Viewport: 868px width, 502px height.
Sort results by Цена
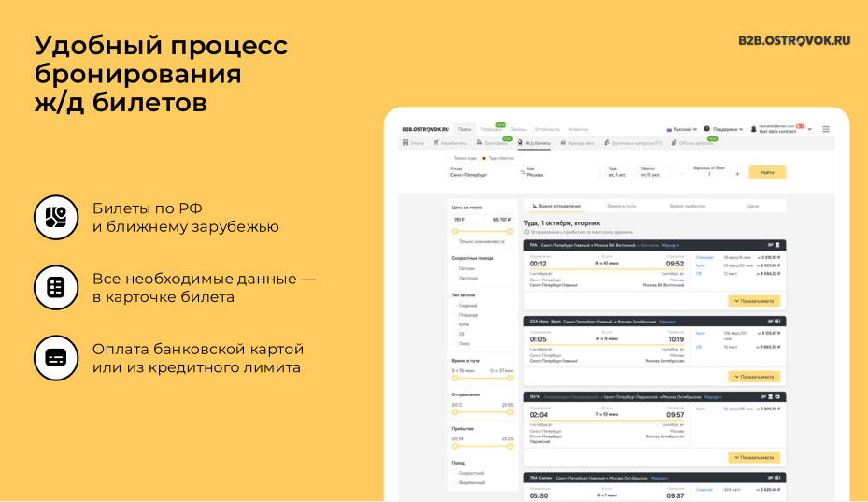pyautogui.click(x=753, y=206)
